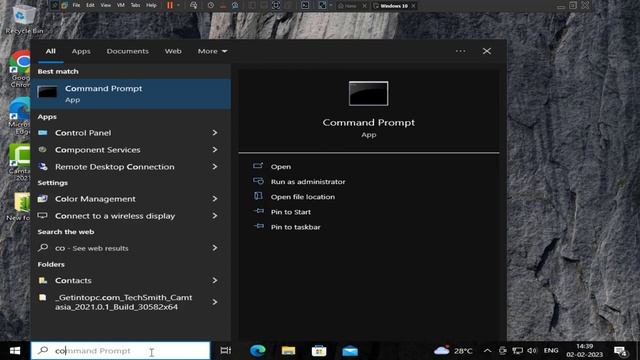
Task: Expand Contacts folder result details
Action: 215,280
